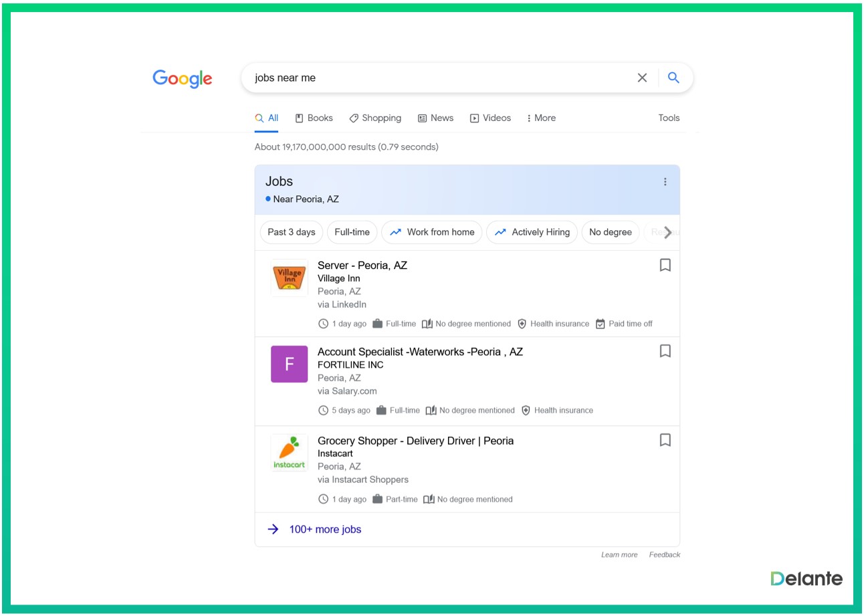The width and height of the screenshot is (864, 616).
Task: Click 'via LinkedIn' source text
Action: pyautogui.click(x=342, y=304)
